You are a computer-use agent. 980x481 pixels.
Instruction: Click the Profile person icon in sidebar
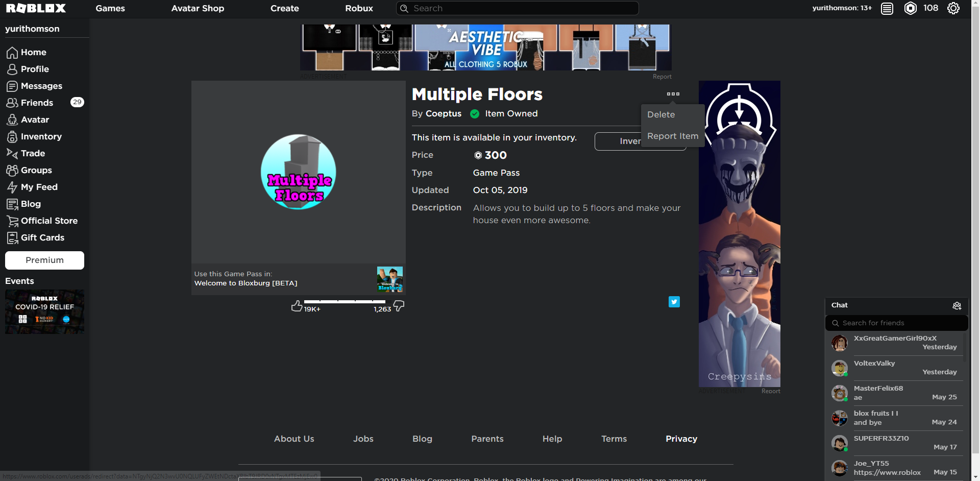point(12,69)
